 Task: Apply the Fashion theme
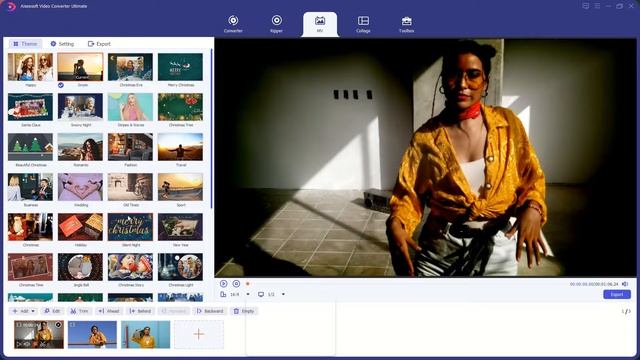(131, 147)
